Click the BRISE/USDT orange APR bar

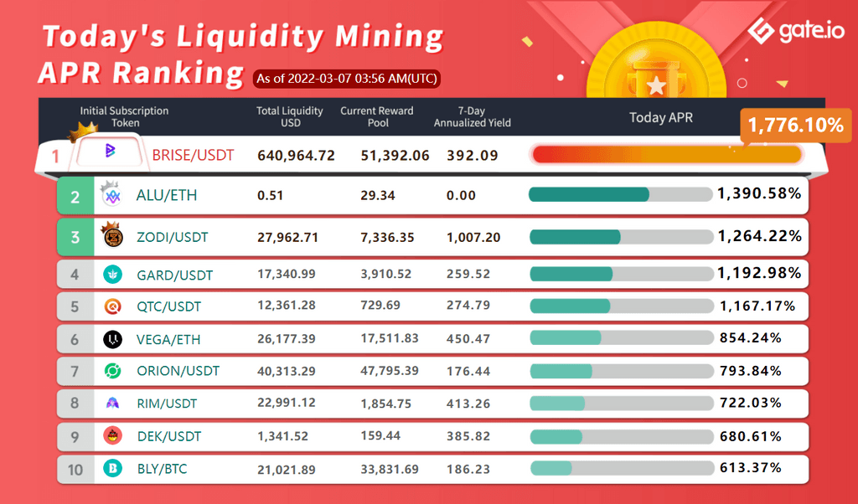666,155
